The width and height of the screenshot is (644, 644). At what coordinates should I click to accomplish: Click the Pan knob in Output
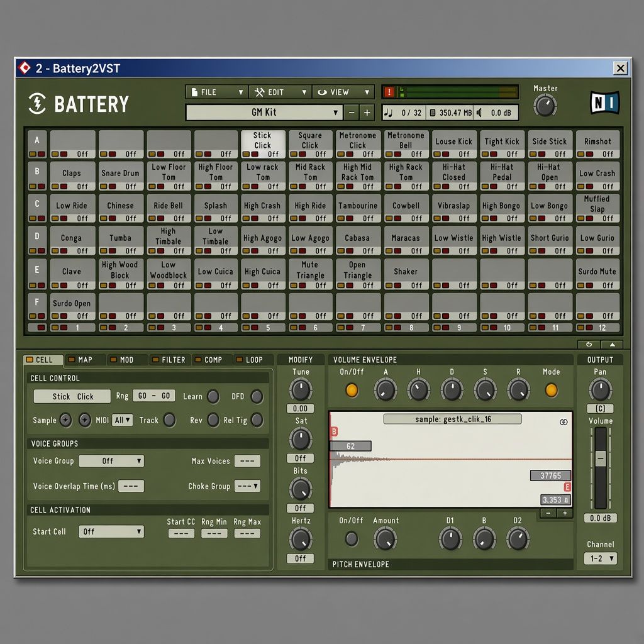600,390
